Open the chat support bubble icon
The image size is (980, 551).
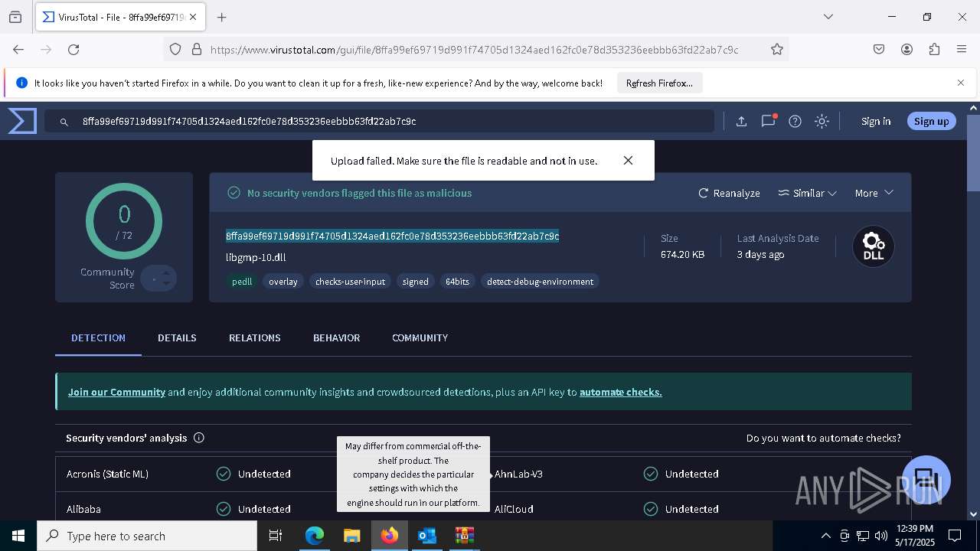pos(926,480)
